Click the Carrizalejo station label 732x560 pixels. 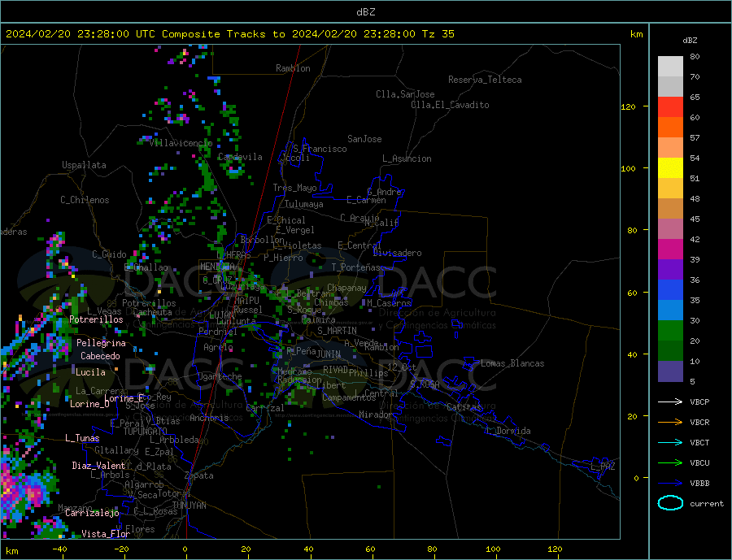click(x=92, y=514)
